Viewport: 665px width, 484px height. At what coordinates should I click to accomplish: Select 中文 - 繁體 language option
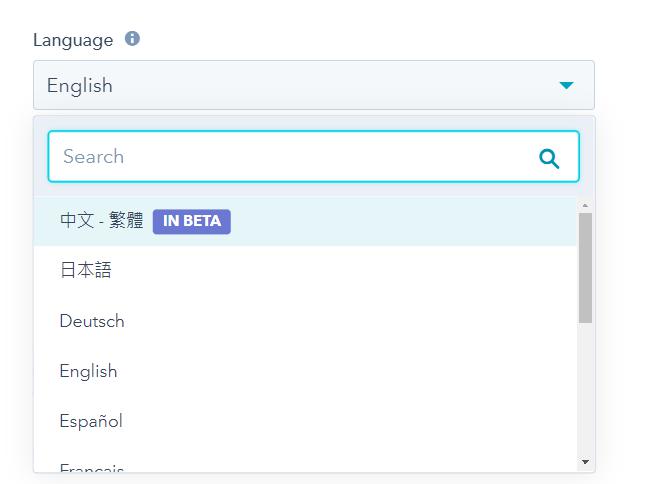[x=305, y=221]
